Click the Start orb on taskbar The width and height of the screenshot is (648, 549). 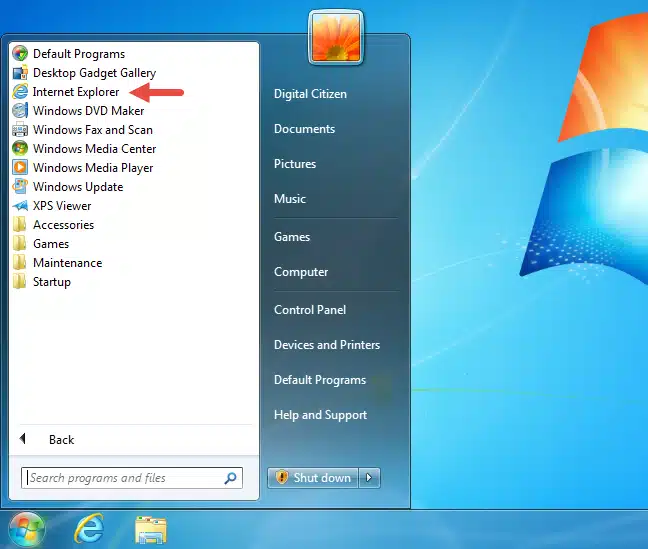click(x=27, y=528)
